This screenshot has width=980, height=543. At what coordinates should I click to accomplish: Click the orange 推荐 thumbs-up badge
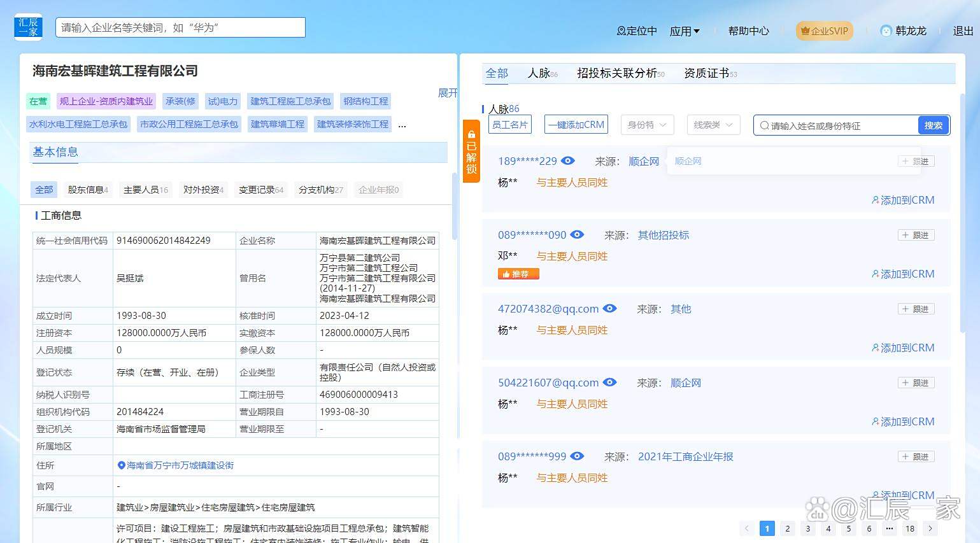click(x=518, y=274)
